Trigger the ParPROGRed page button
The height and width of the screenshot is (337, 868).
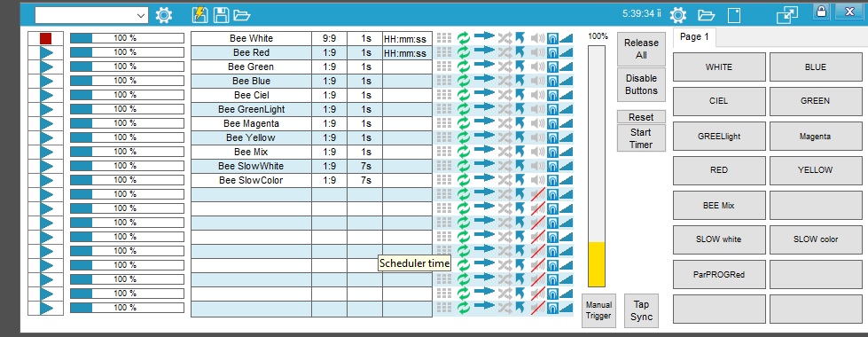point(719,274)
